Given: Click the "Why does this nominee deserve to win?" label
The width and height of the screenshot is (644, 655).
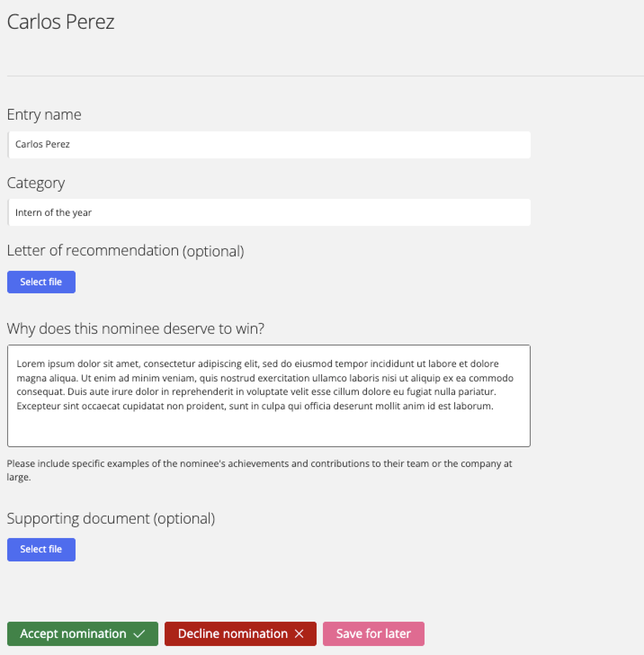Looking at the screenshot, I should [136, 328].
